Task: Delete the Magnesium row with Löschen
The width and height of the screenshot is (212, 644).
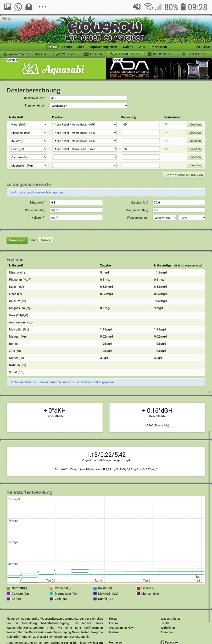Action: click(x=195, y=165)
